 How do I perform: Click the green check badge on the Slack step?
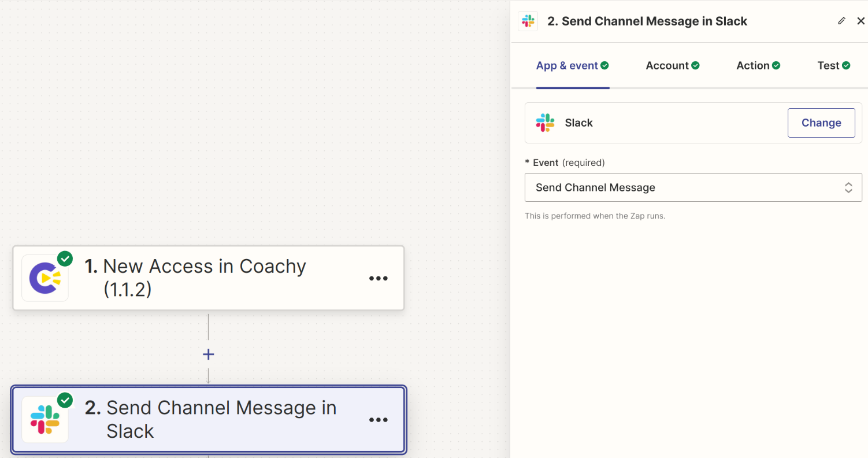tap(65, 400)
